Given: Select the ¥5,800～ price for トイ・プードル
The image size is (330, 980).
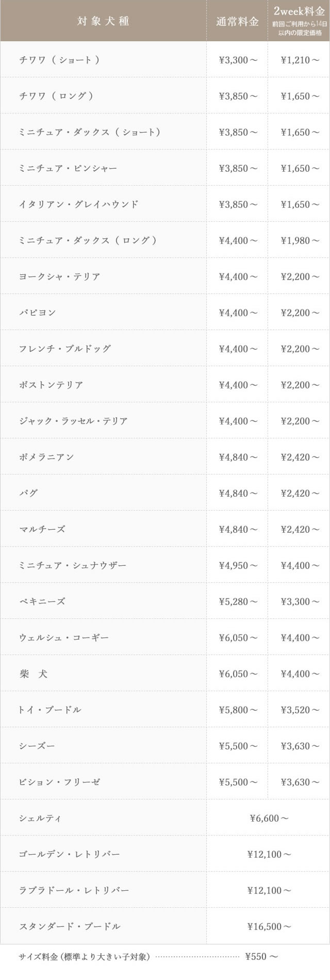Looking at the screenshot, I should pos(238,710).
